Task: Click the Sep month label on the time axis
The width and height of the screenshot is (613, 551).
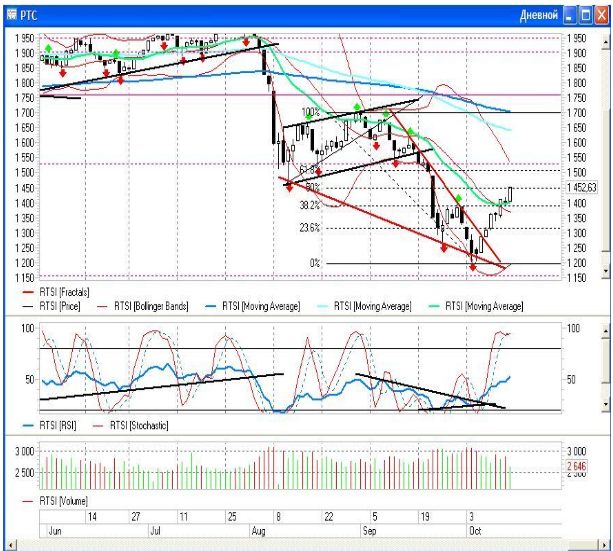Action: coord(369,531)
